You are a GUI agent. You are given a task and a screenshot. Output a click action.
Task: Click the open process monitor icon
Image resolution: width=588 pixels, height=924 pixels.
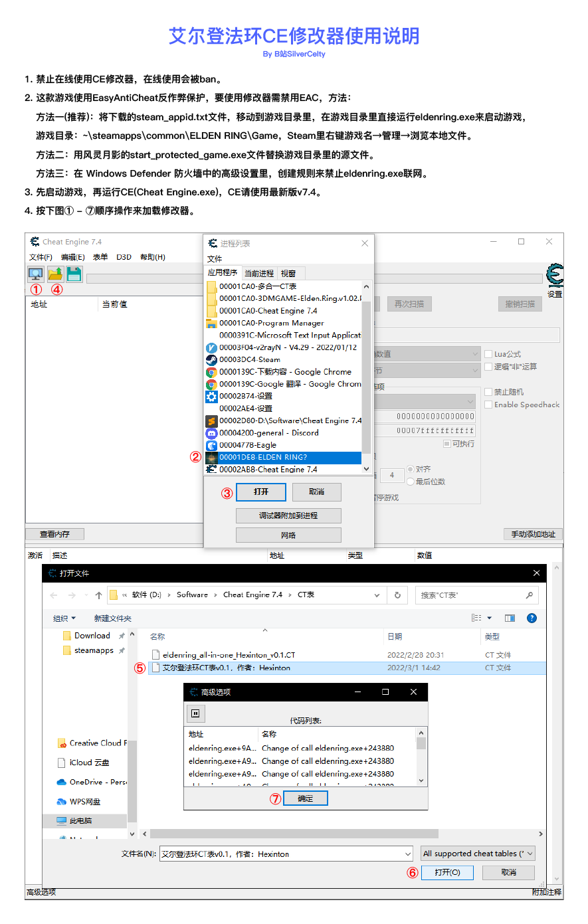click(x=36, y=274)
